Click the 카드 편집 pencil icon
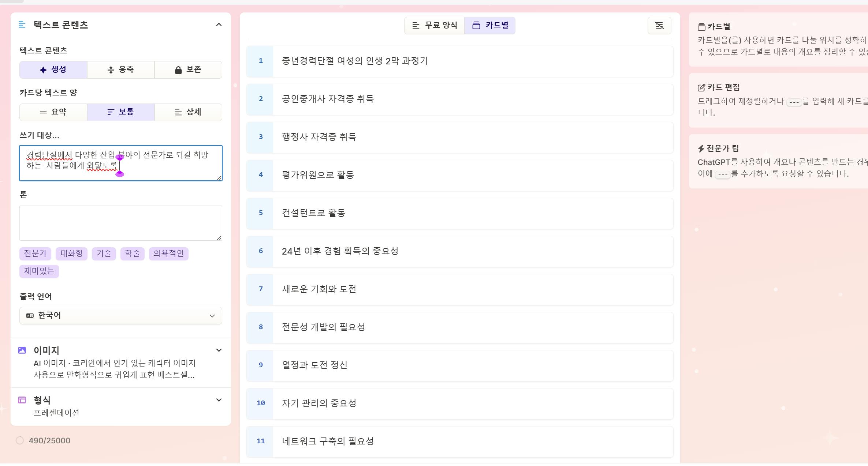This screenshot has height=466, width=868. pyautogui.click(x=701, y=88)
